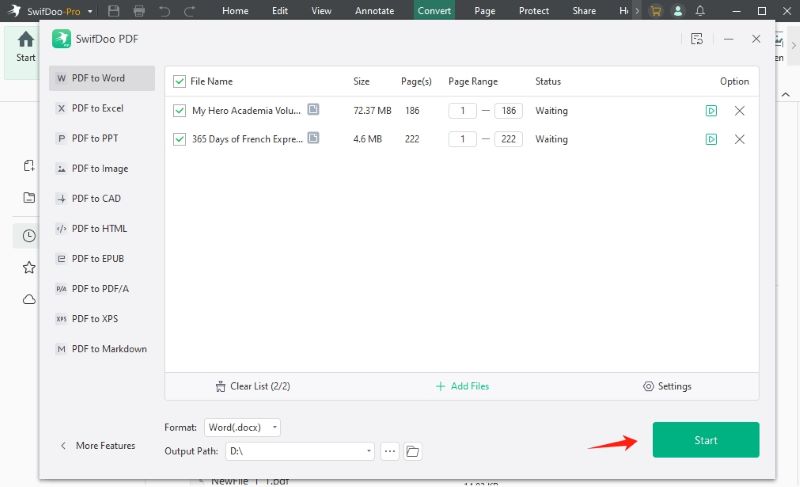The image size is (800, 487).
Task: Open the shopping cart icon
Action: (656, 11)
